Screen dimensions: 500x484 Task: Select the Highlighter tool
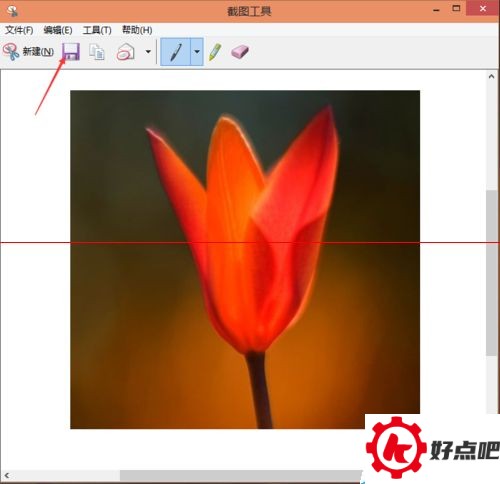click(x=215, y=52)
